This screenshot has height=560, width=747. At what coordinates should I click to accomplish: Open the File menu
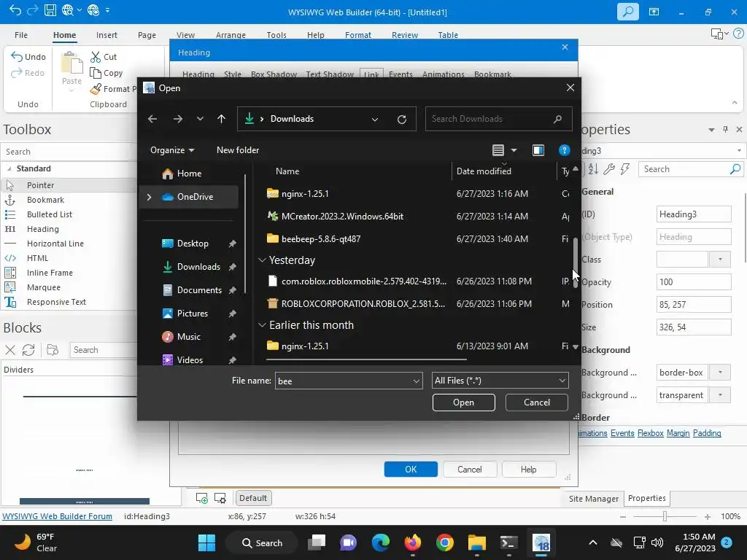(x=21, y=35)
